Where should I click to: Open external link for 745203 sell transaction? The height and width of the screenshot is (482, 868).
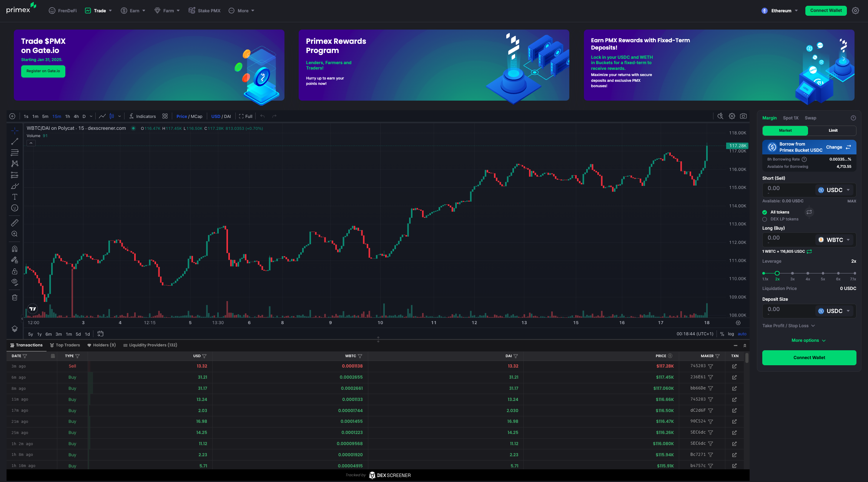coord(734,366)
